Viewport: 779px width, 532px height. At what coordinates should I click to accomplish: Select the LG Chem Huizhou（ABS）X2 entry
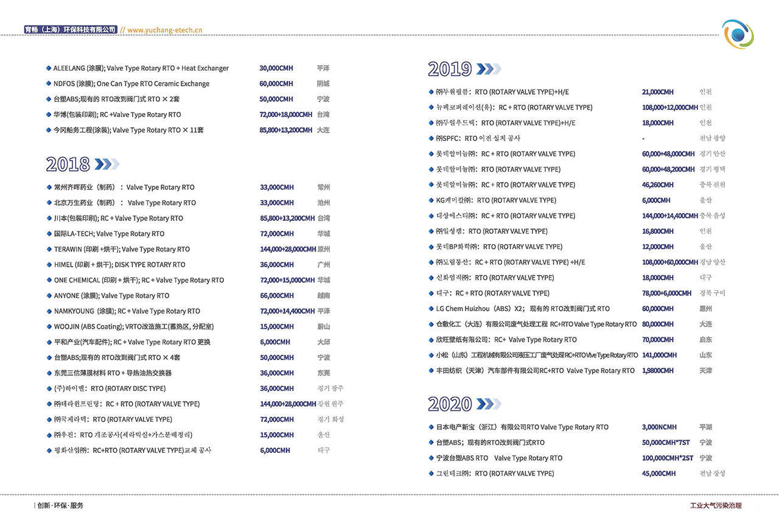pyautogui.click(x=519, y=309)
